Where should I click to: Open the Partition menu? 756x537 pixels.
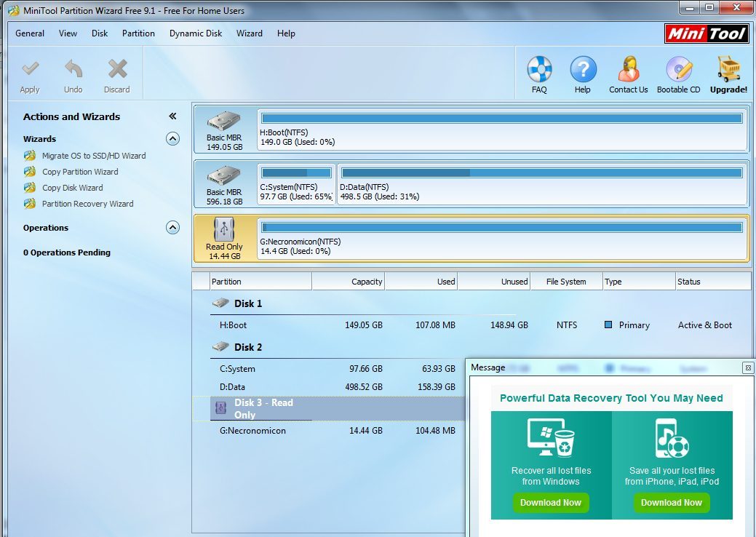(x=138, y=33)
